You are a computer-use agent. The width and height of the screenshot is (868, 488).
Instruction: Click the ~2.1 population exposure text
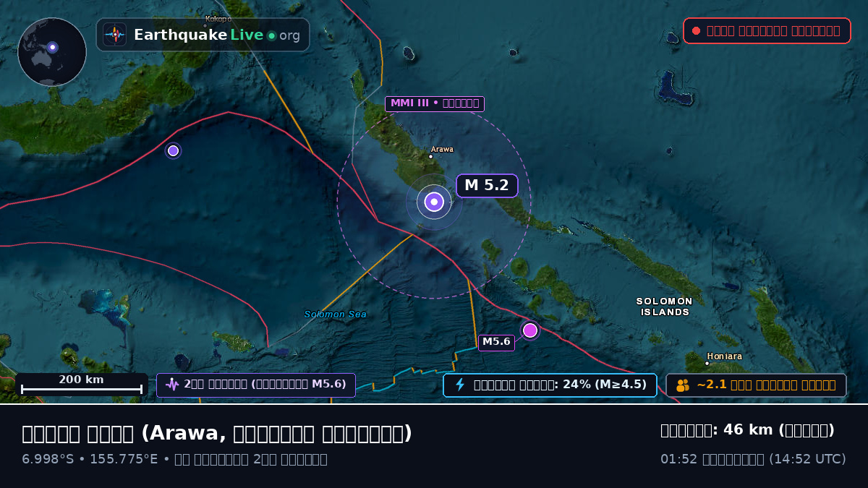(x=766, y=385)
